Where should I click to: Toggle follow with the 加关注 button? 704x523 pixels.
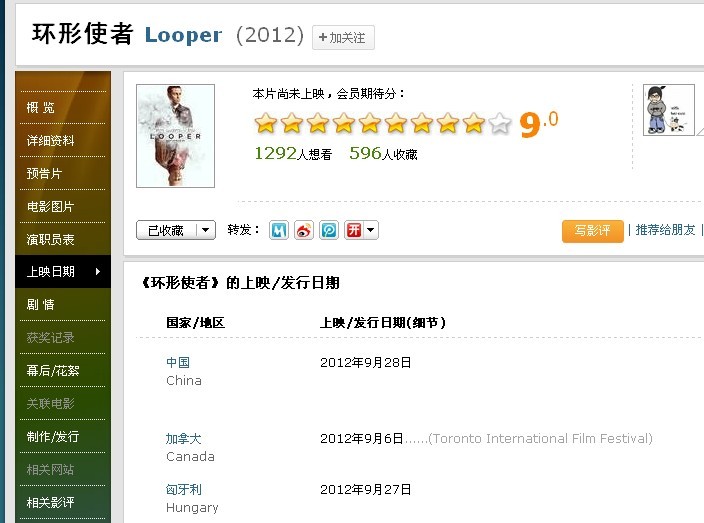tap(343, 37)
